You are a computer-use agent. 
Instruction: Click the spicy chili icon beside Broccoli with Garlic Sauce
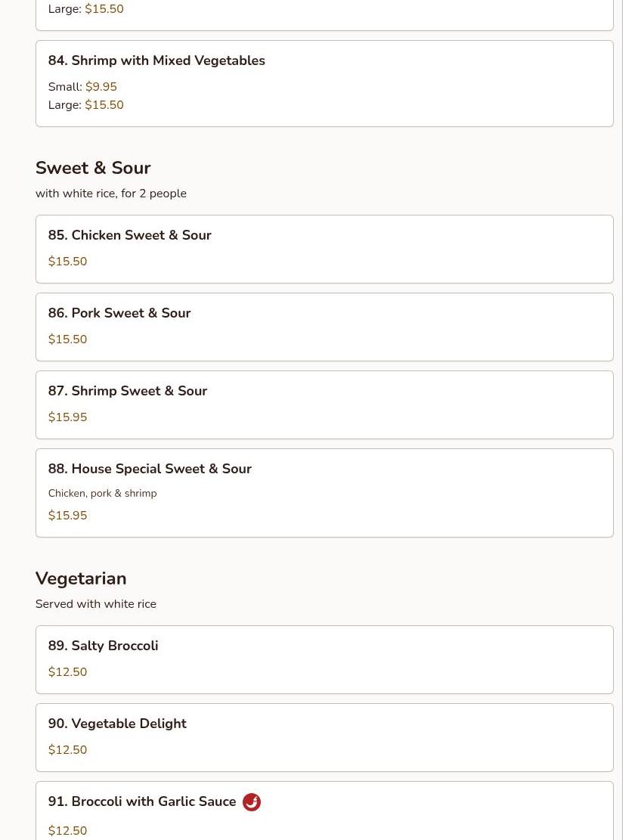tap(251, 802)
